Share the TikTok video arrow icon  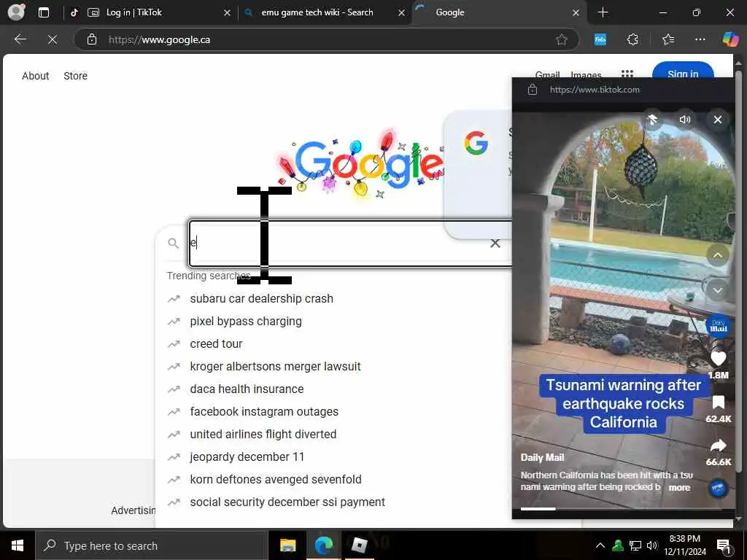click(x=718, y=446)
